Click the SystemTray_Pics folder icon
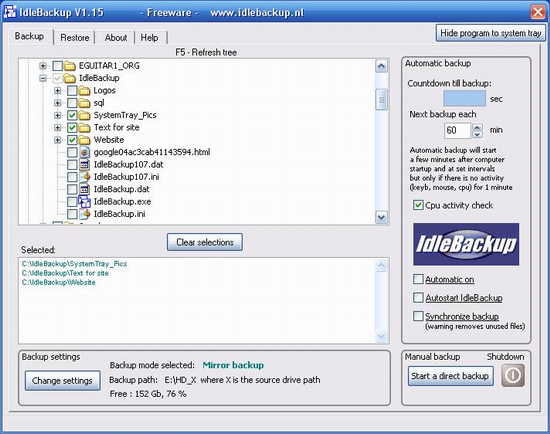This screenshot has width=550, height=434. pos(85,115)
